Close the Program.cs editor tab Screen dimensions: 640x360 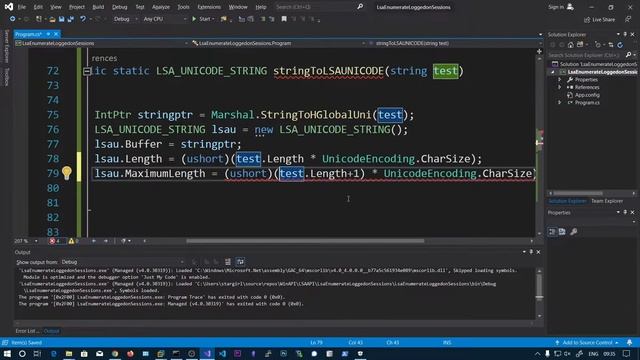point(56,34)
